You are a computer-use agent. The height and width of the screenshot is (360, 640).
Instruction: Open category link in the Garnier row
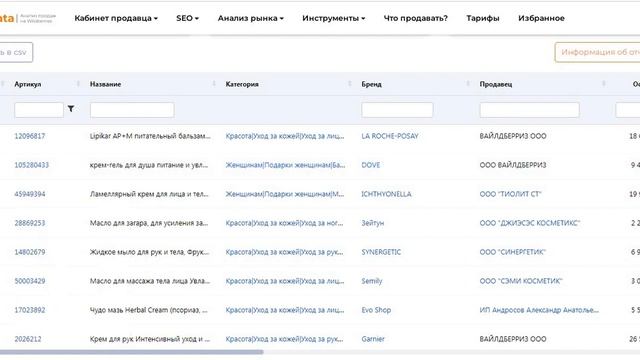284,339
